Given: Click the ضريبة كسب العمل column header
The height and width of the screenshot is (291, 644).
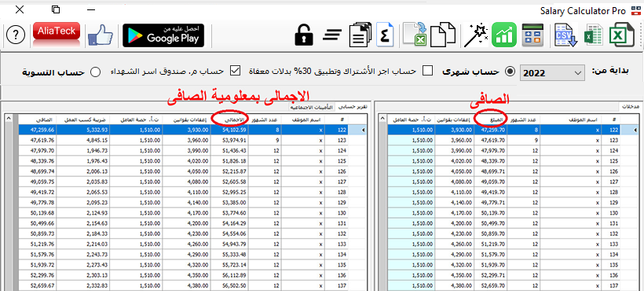Looking at the screenshot, I should point(83,119).
